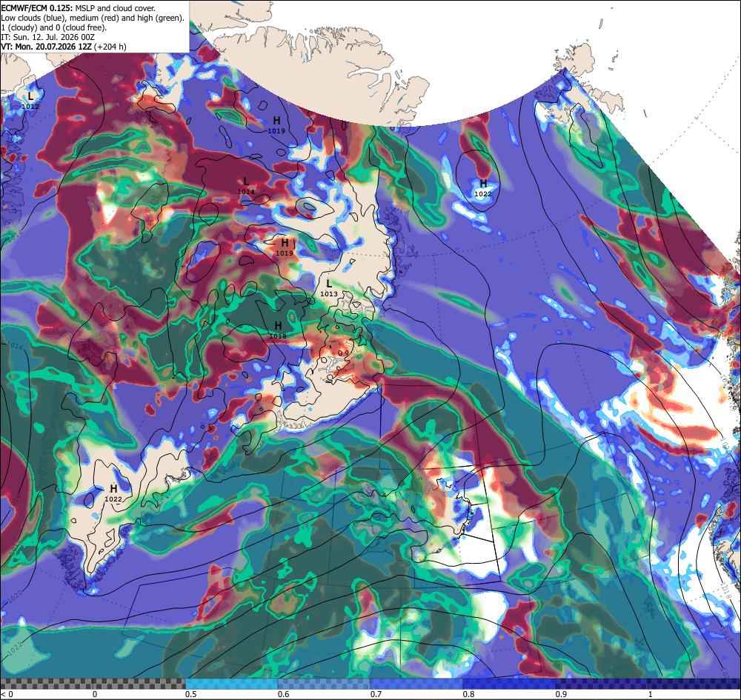
Task: Click the 'IT: Sun. 12. Jul. 2026 00Z' line
Action: point(47,37)
